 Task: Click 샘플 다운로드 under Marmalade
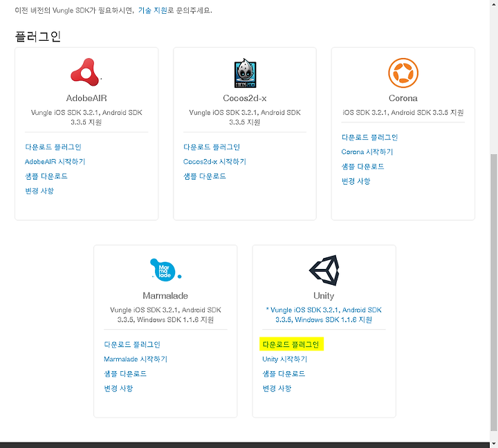pyautogui.click(x=125, y=374)
